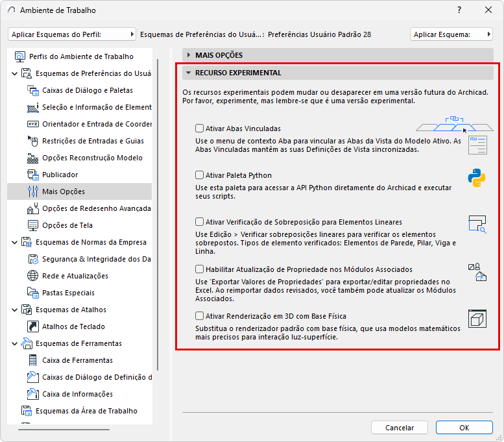This screenshot has width=504, height=442.
Task: Click the OK button
Action: [x=464, y=428]
